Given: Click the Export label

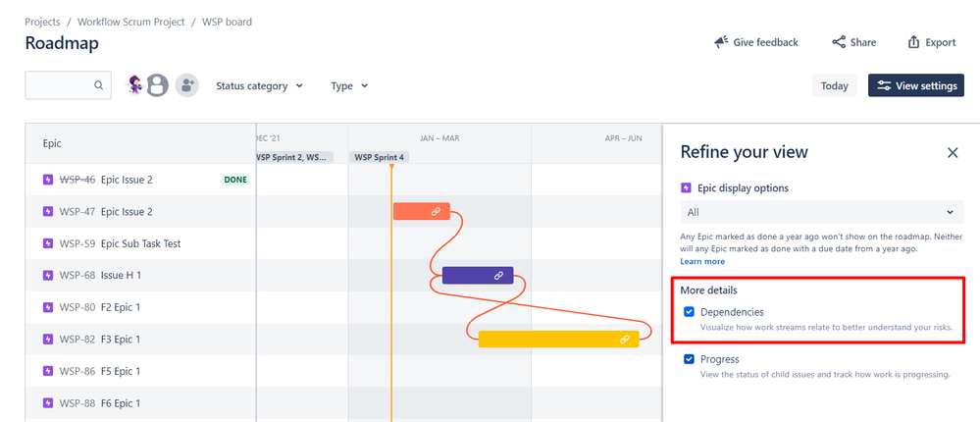Looking at the screenshot, I should (x=941, y=42).
